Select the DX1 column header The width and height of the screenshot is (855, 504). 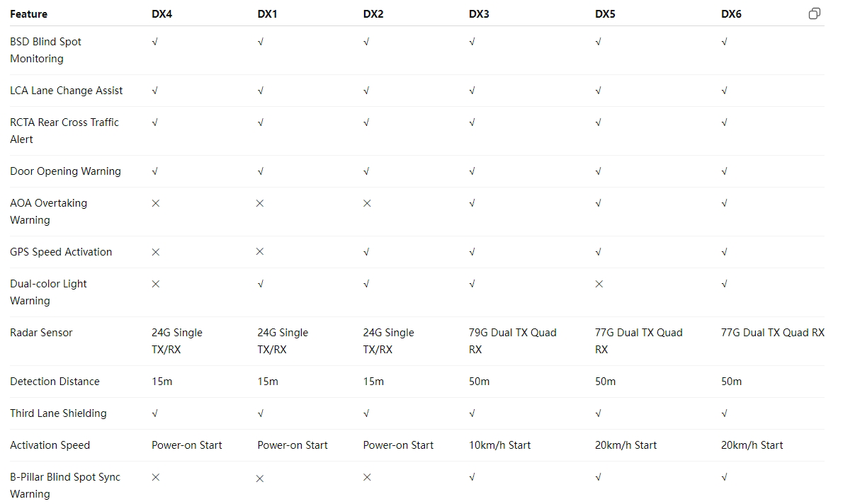(268, 14)
